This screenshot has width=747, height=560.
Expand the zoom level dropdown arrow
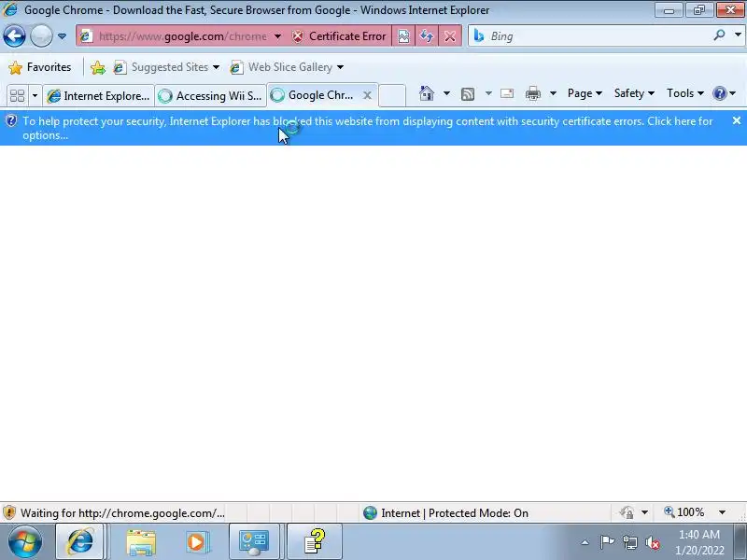722,512
